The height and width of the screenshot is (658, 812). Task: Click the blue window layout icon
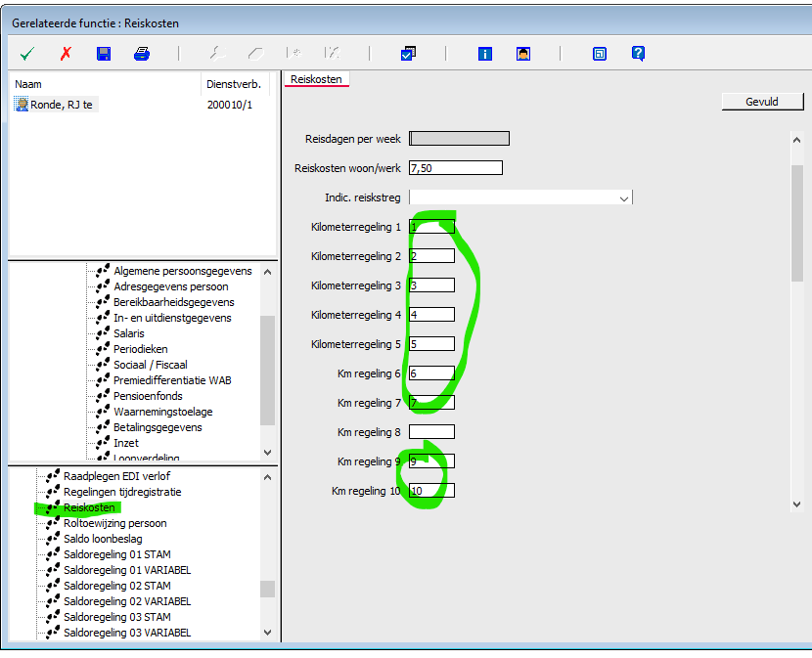599,54
